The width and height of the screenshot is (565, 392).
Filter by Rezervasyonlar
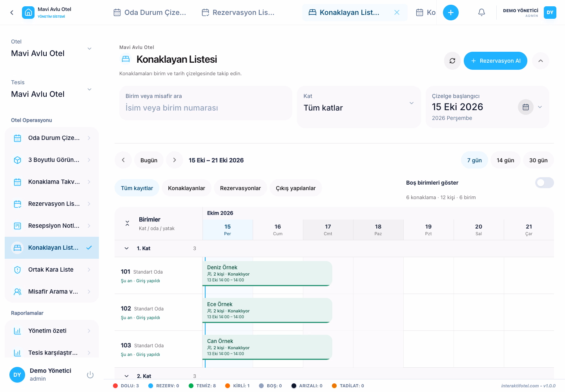[x=241, y=188]
